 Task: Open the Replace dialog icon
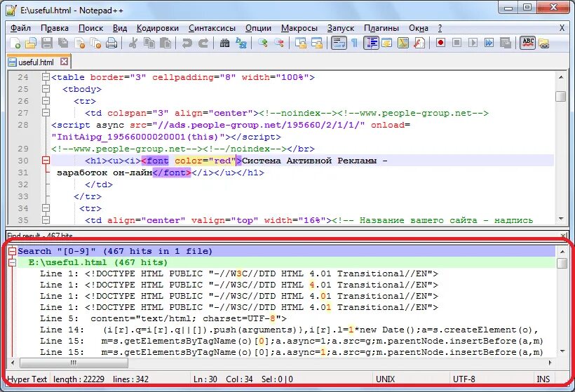pyautogui.click(x=241, y=43)
